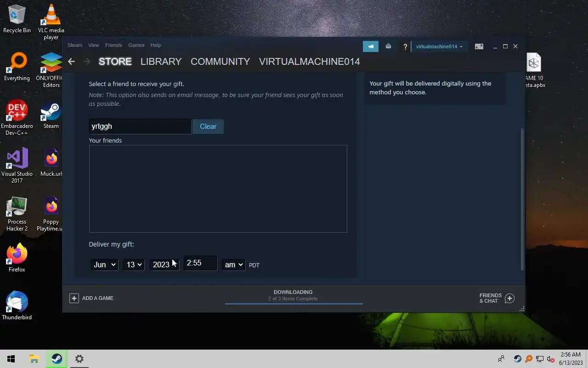Image resolution: width=588 pixels, height=368 pixels.
Task: Open Friends & Chat plus icon
Action: (x=509, y=298)
